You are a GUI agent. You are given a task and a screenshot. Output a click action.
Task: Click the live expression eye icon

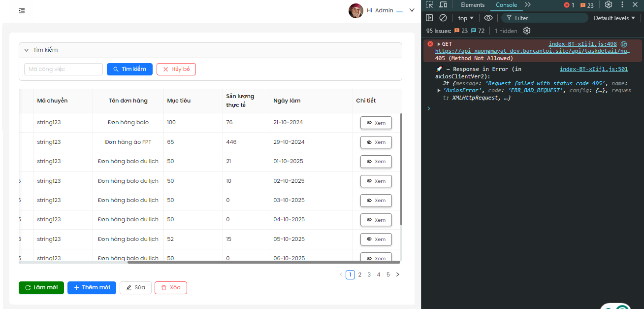click(x=488, y=18)
